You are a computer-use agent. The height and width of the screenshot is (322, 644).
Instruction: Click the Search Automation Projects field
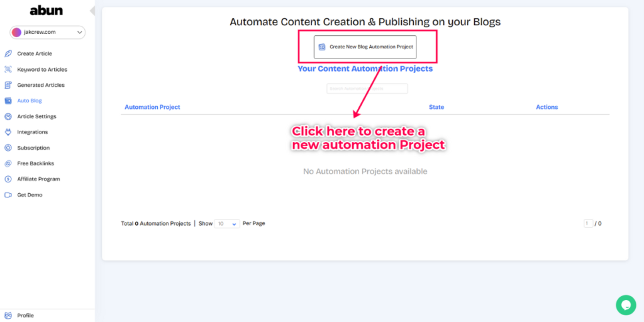(367, 89)
